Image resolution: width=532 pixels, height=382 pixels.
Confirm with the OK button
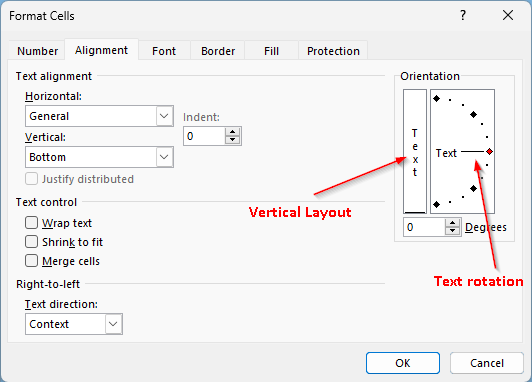point(403,363)
